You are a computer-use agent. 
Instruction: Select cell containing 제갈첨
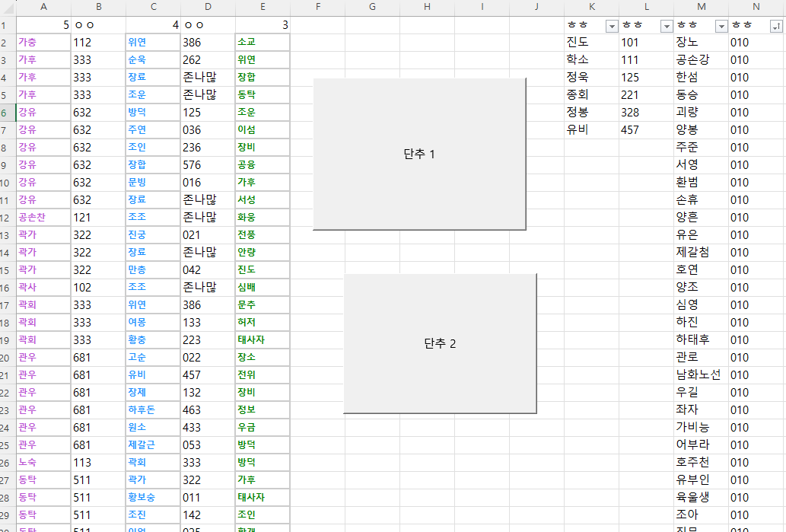pyautogui.click(x=701, y=253)
